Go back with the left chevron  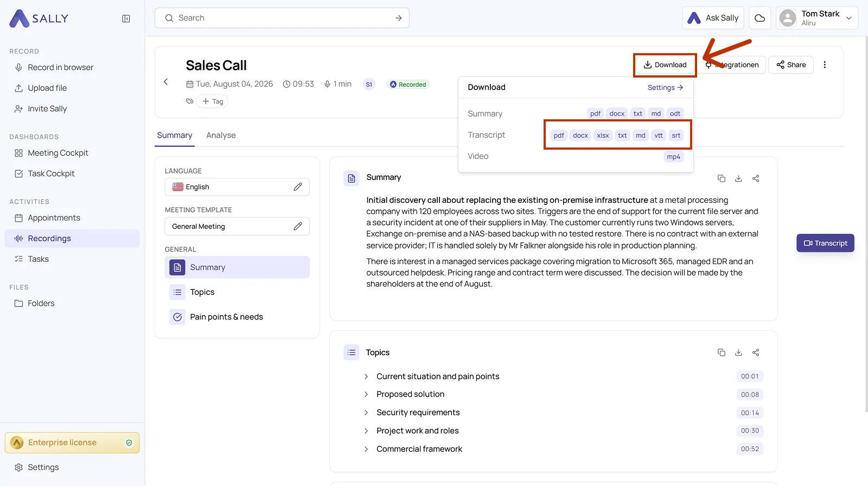[166, 82]
